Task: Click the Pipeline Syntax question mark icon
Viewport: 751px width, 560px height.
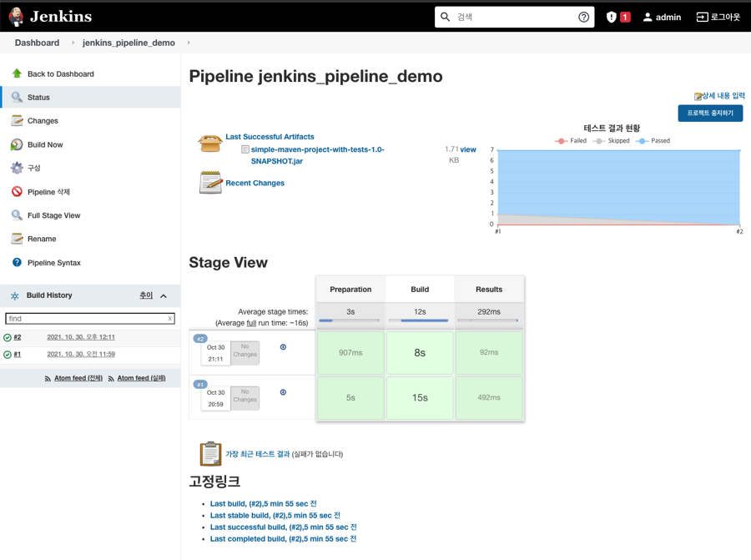Action: click(17, 262)
